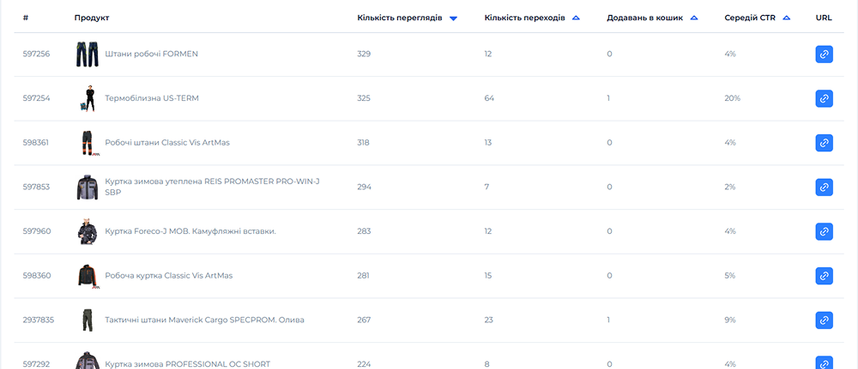Select product name Робоча куртка Classic Vis ArtMas

[x=169, y=276]
